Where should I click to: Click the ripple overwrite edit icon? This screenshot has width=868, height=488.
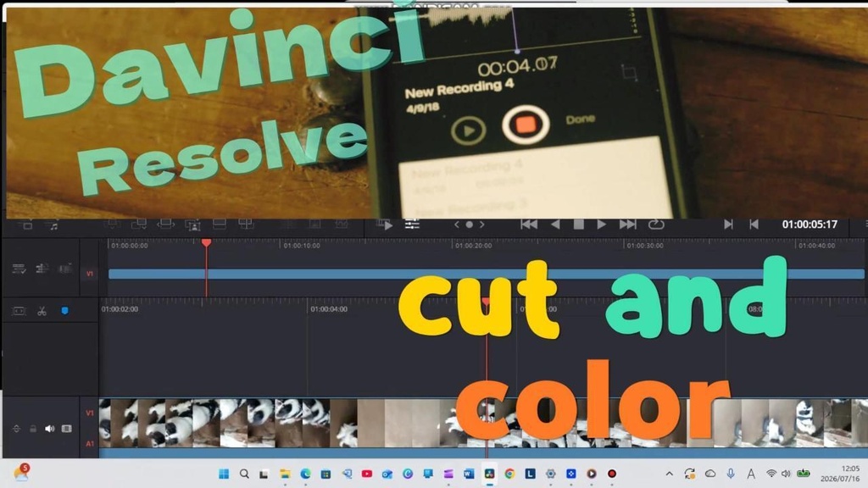(165, 224)
